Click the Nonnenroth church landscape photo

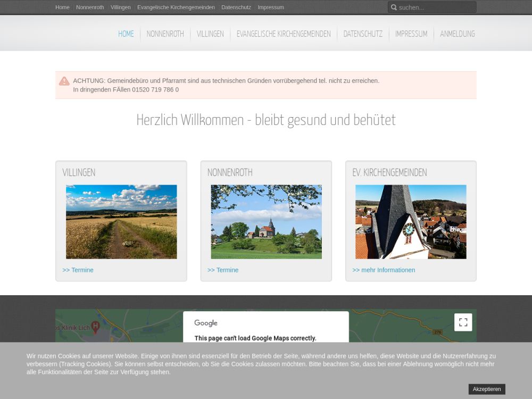(x=266, y=222)
